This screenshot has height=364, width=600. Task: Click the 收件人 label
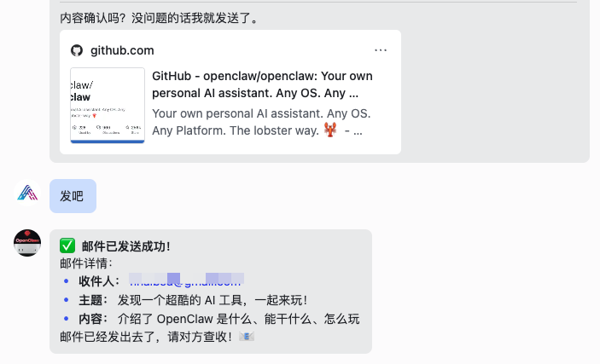click(99, 281)
